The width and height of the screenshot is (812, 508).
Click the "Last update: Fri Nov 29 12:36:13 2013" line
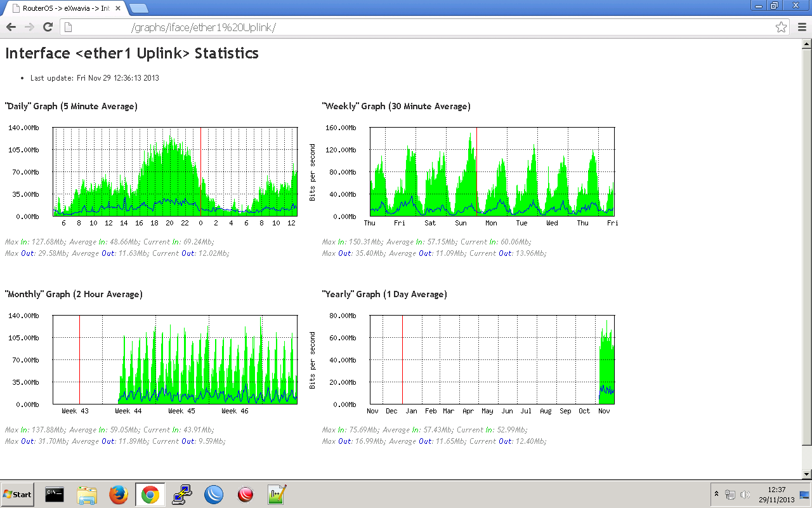(95, 78)
